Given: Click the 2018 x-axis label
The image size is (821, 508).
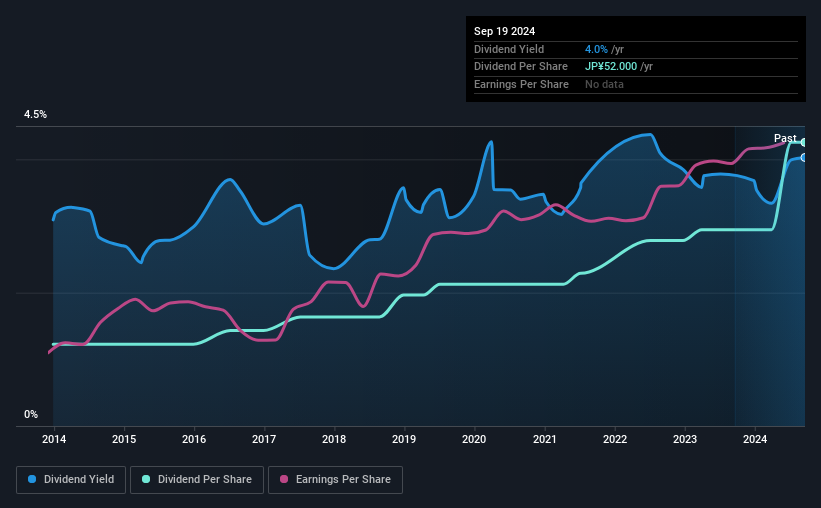Looking at the screenshot, I should 334,439.
